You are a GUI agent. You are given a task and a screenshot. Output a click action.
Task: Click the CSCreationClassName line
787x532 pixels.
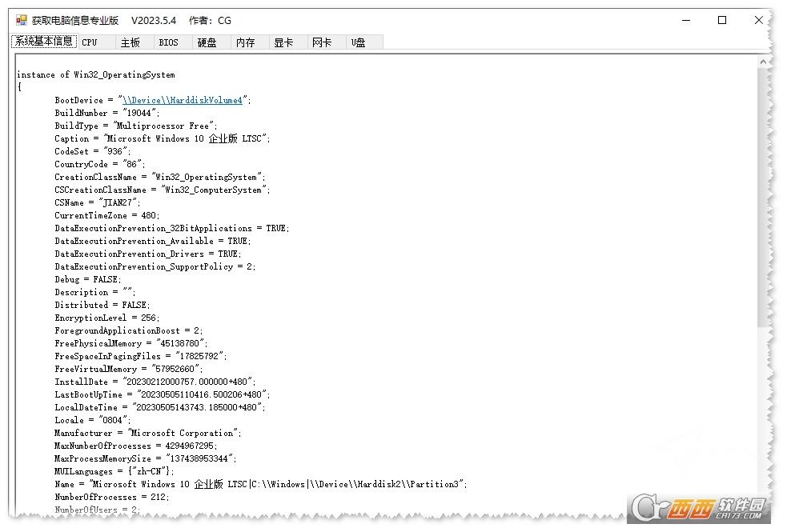(x=162, y=190)
